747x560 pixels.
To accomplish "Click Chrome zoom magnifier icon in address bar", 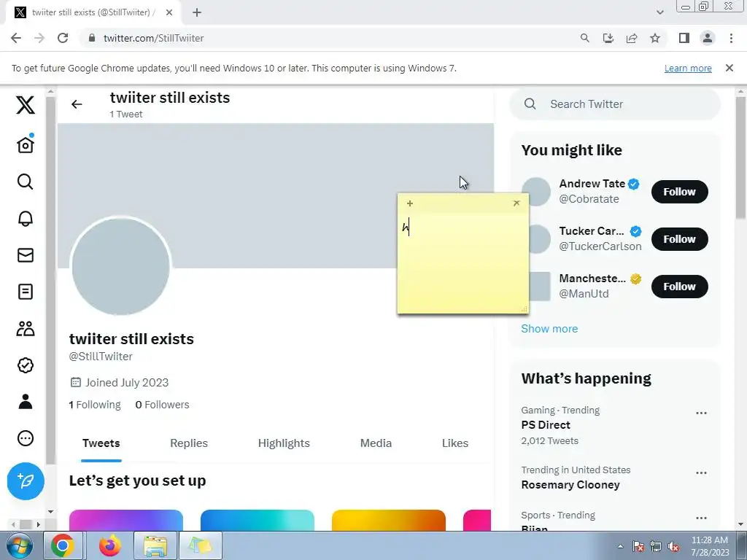I will [x=584, y=38].
